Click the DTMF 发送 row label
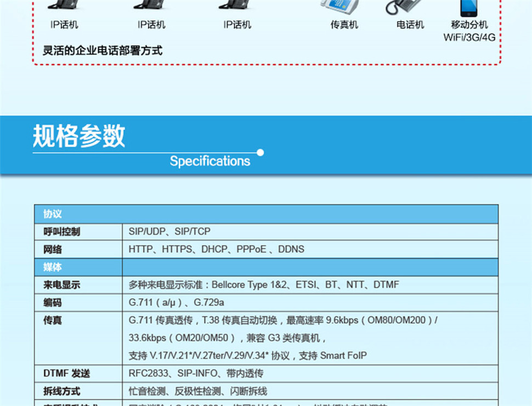The width and height of the screenshot is (532, 406). (66, 374)
